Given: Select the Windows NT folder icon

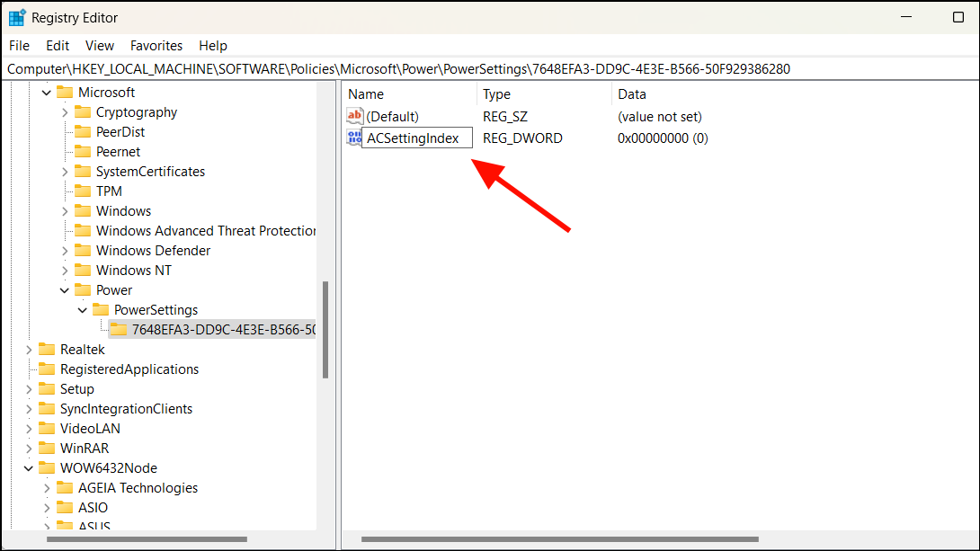Looking at the screenshot, I should [83, 271].
